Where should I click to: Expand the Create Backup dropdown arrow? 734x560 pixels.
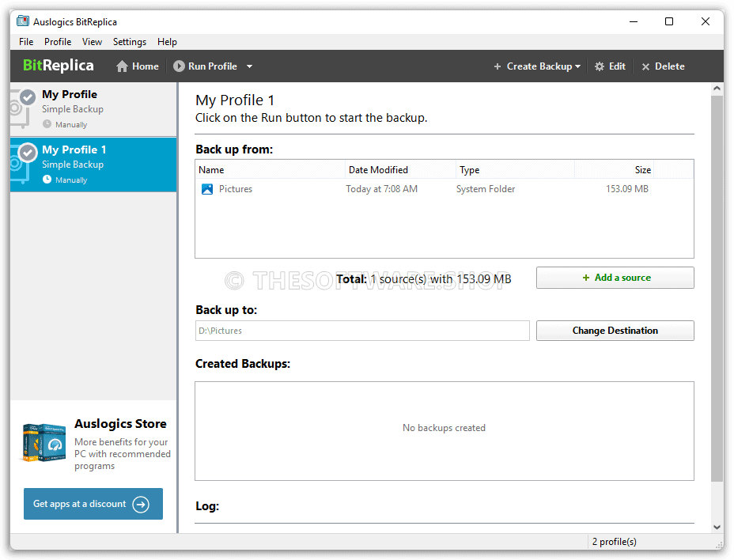577,66
